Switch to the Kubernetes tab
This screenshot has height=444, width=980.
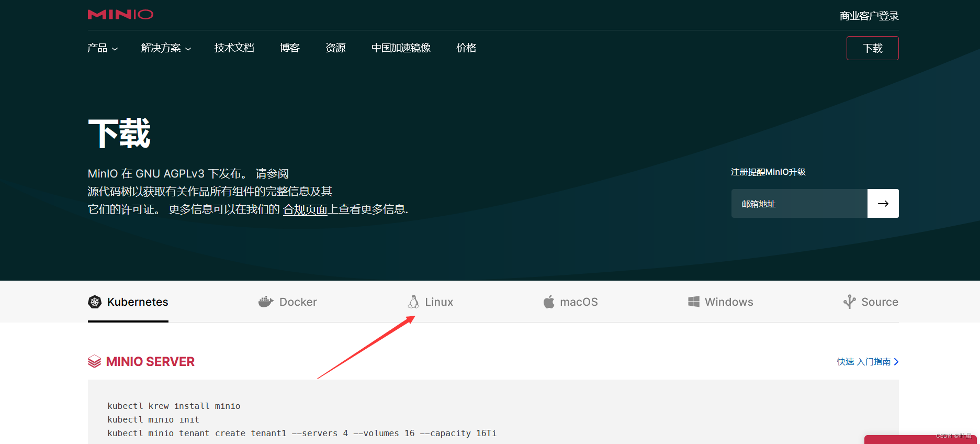click(128, 302)
